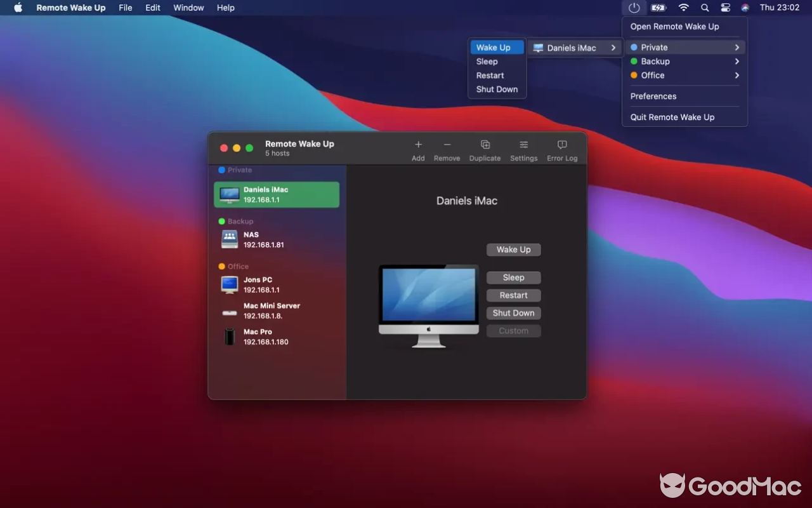Duplicate the Daniels iMac host entry
This screenshot has width=812, height=508.
(x=485, y=149)
